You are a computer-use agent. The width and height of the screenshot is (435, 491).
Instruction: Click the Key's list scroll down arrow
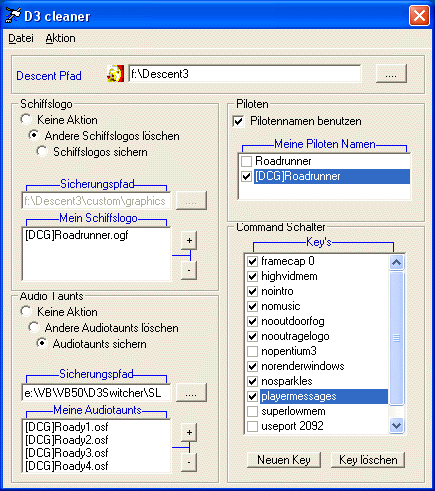[x=396, y=425]
